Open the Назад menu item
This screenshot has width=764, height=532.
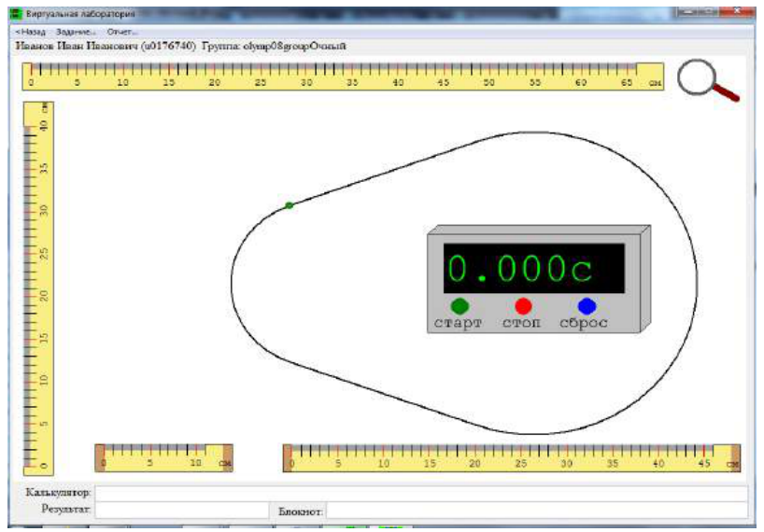point(30,32)
